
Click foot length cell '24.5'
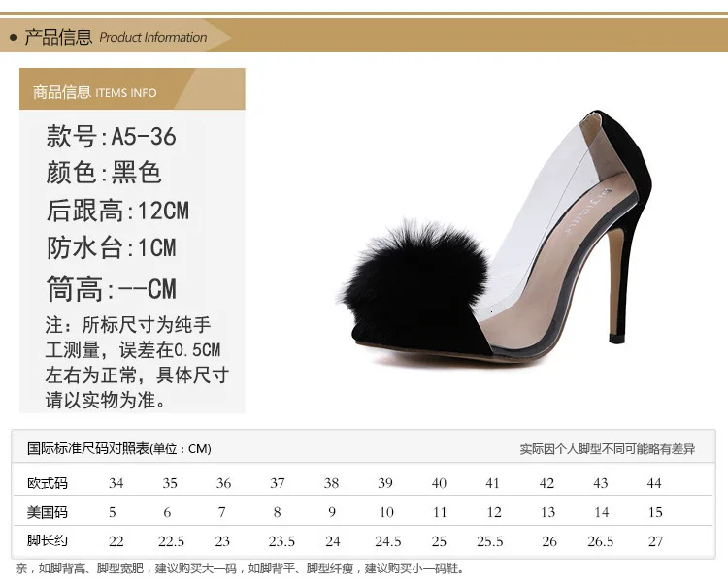click(x=388, y=541)
